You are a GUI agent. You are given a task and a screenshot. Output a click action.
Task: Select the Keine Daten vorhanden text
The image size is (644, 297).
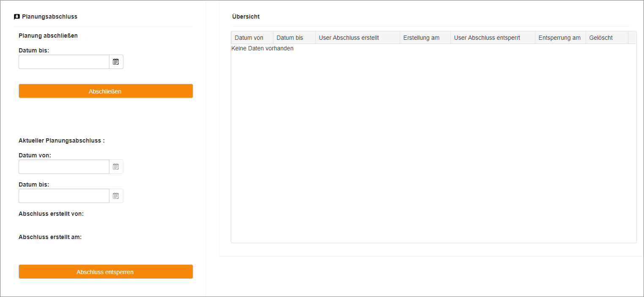tap(262, 48)
